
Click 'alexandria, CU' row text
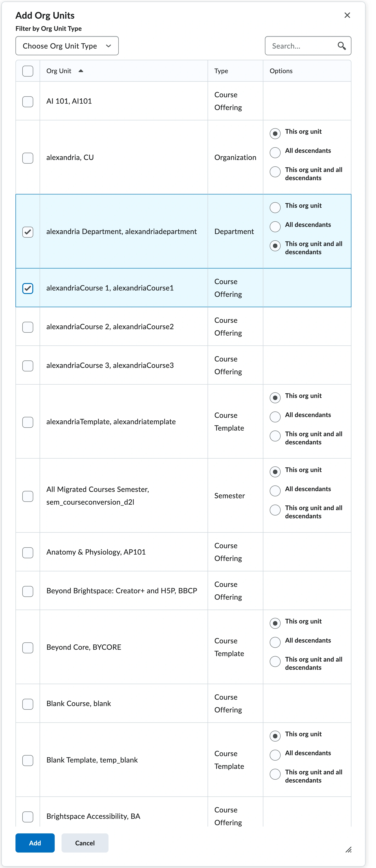[70, 157]
